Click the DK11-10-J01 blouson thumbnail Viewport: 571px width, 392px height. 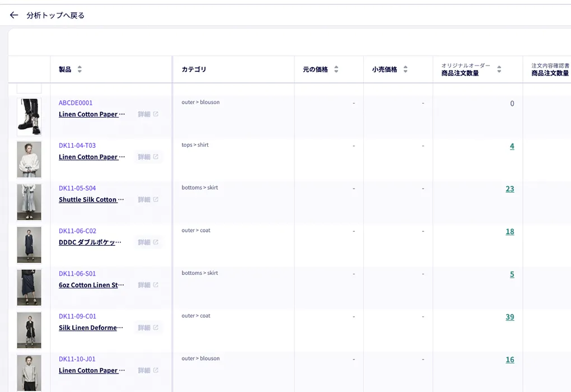click(x=29, y=373)
